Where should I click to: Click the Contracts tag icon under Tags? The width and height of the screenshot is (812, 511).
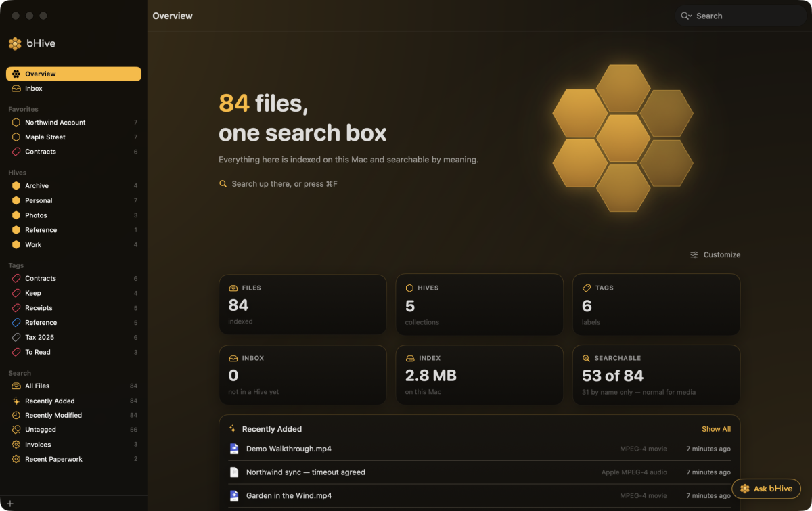(x=16, y=278)
